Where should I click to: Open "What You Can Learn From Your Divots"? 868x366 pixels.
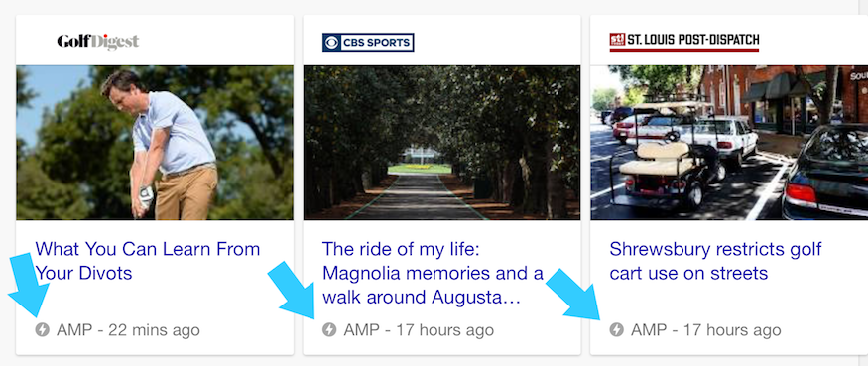(x=148, y=261)
